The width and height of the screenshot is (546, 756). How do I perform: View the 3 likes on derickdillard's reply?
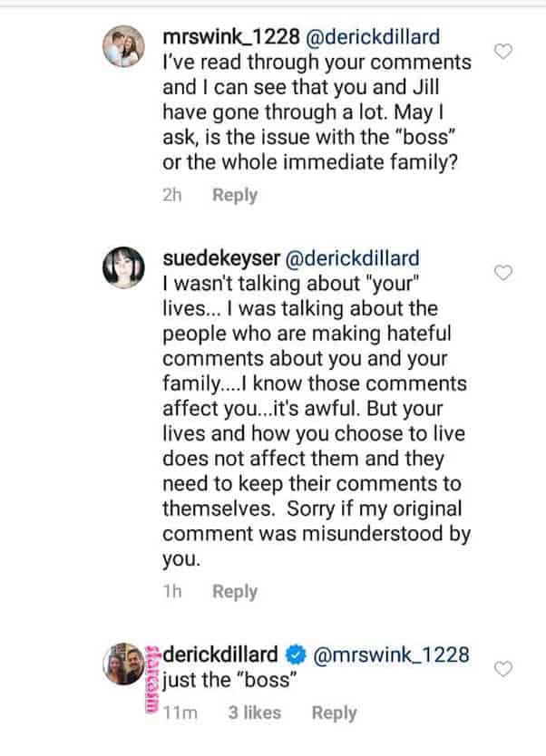(254, 712)
